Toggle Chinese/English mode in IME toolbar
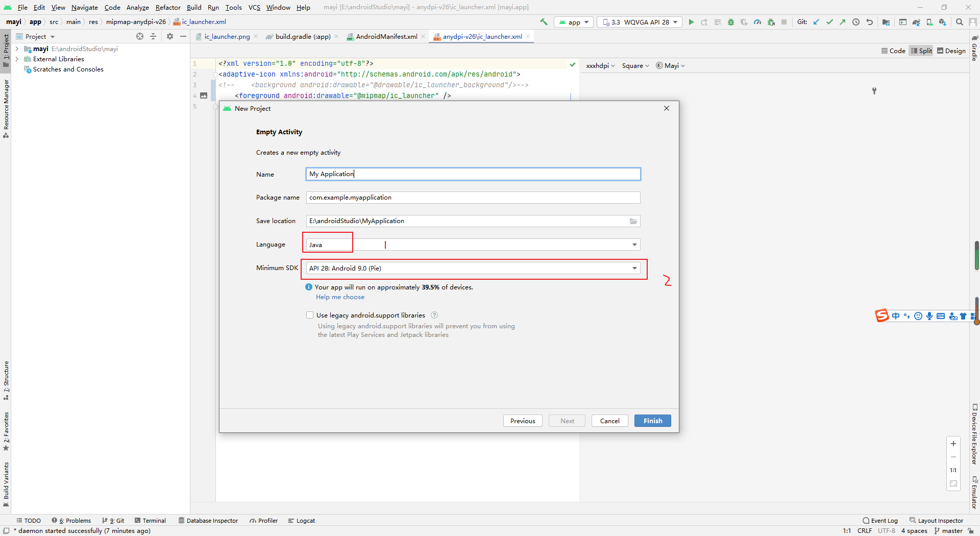 896,316
